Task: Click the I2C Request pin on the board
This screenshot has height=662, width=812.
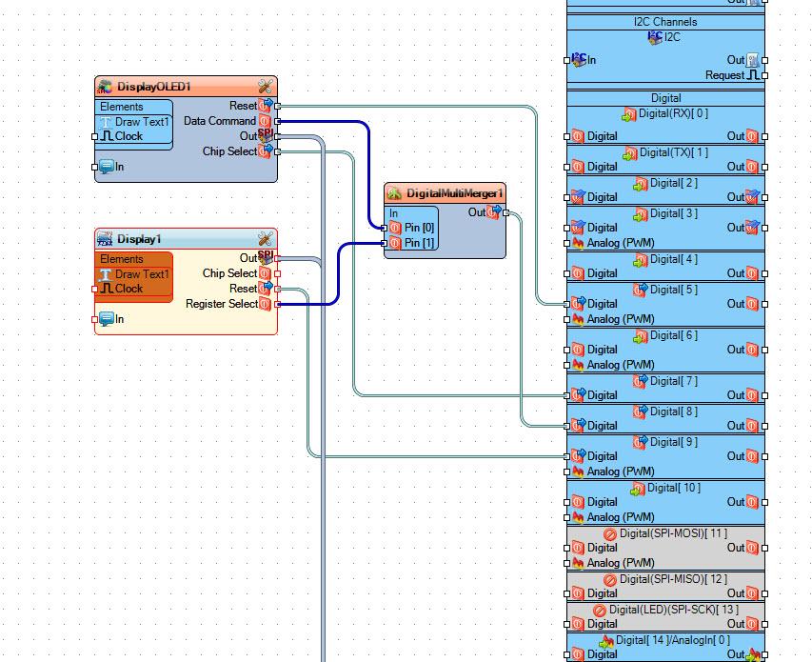Action: [x=753, y=75]
